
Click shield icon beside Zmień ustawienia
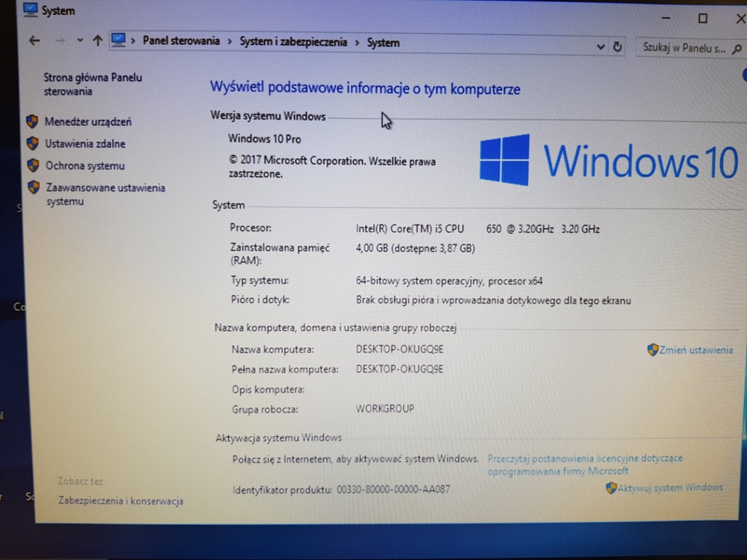[x=653, y=350]
